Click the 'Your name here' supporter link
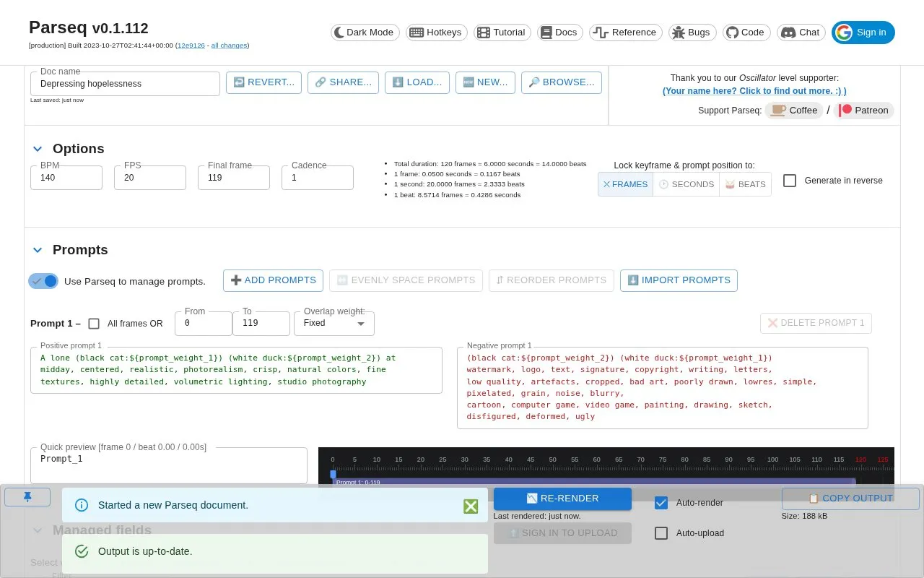 754,91
